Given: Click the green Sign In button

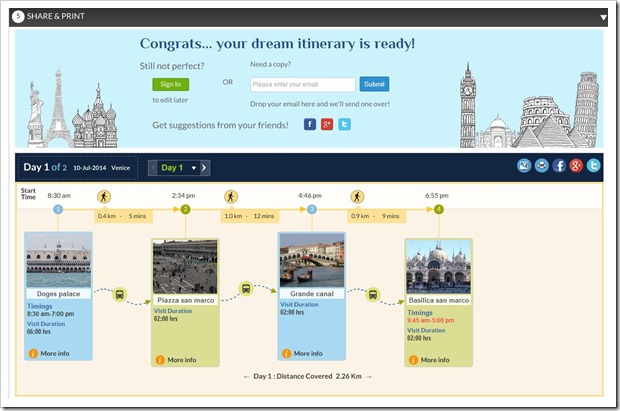Looking at the screenshot, I should (x=170, y=85).
